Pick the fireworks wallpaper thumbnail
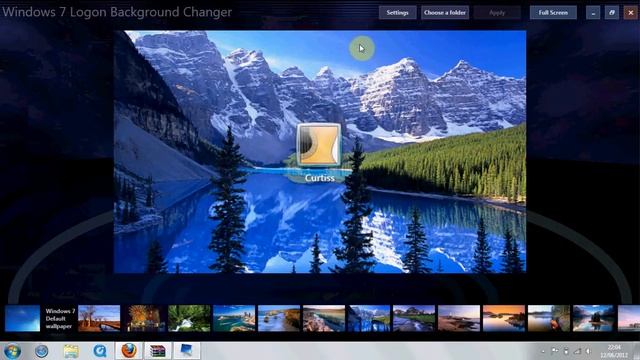The height and width of the screenshot is (360, 640). (144, 318)
